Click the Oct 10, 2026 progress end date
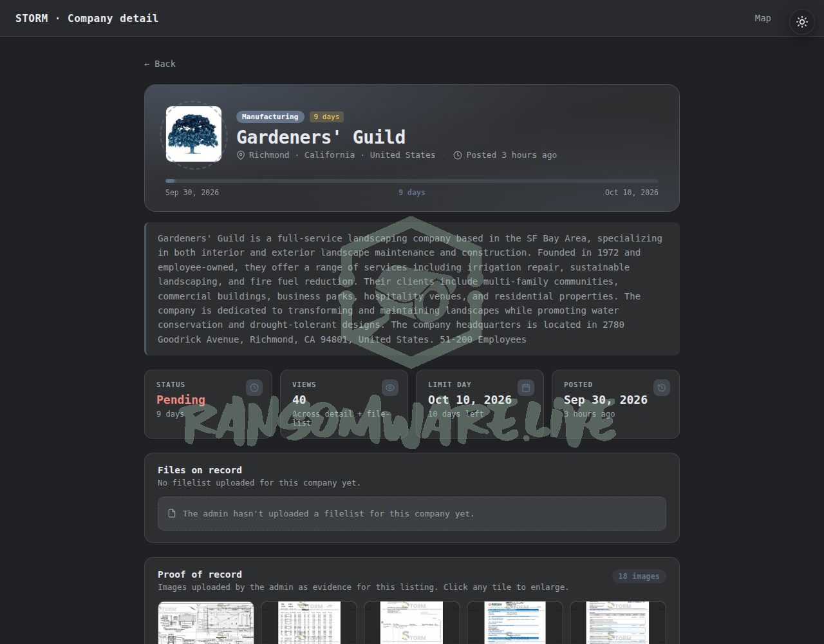Image resolution: width=824 pixels, height=644 pixels. [632, 193]
